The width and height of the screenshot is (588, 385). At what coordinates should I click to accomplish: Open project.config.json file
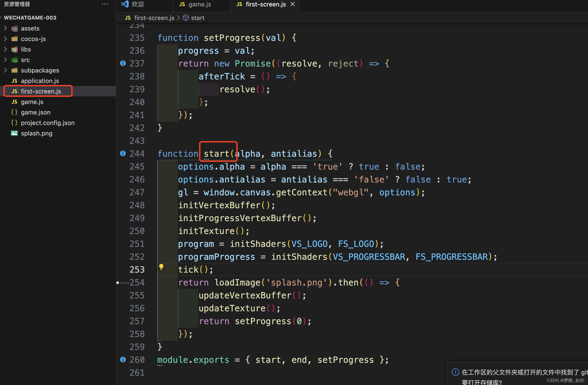(47, 123)
